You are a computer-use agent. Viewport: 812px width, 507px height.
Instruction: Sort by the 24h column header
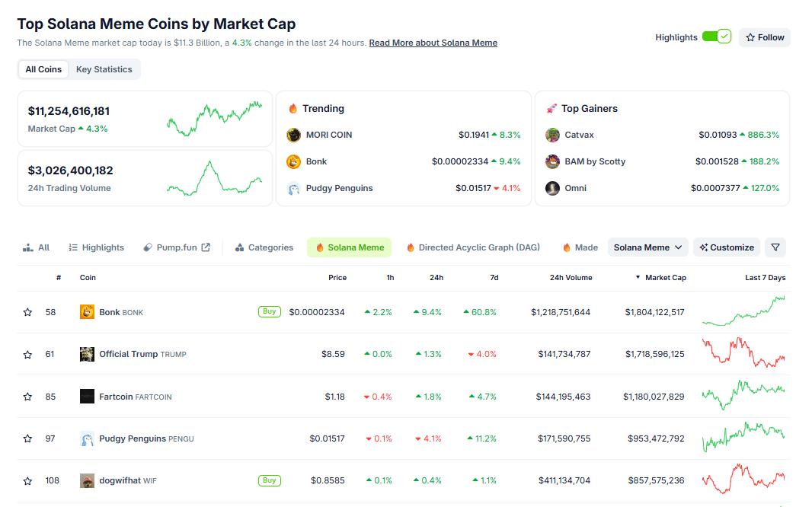pos(436,278)
